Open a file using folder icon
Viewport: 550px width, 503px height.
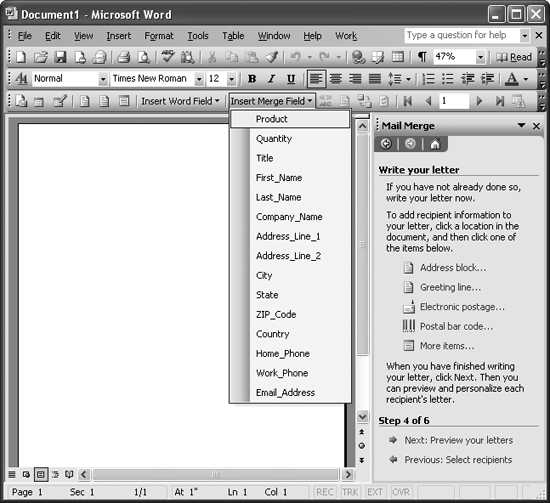click(41, 57)
